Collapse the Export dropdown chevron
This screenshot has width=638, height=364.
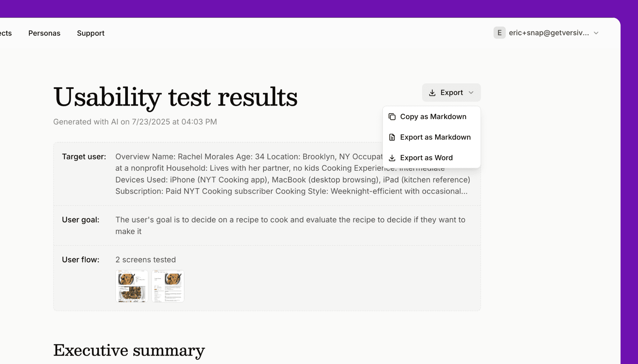tap(471, 92)
